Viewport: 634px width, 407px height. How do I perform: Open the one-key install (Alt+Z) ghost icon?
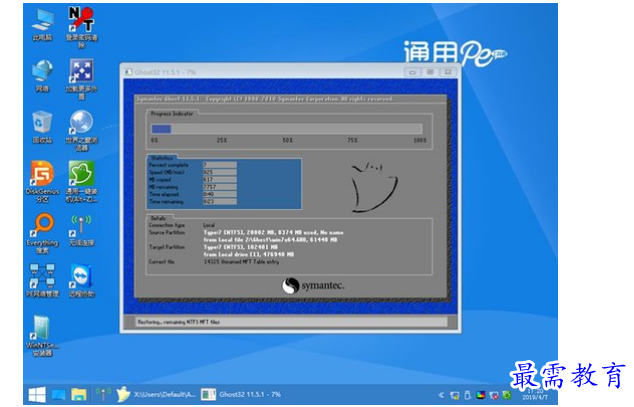(81, 181)
